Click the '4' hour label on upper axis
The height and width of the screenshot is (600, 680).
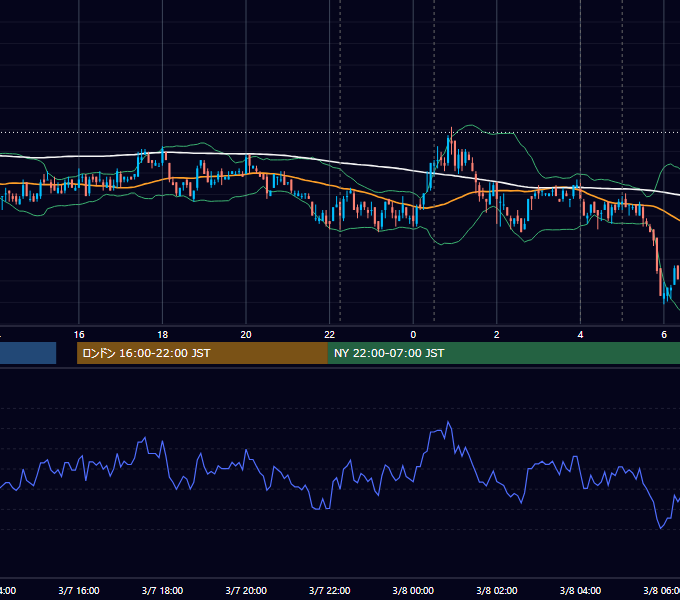point(580,335)
